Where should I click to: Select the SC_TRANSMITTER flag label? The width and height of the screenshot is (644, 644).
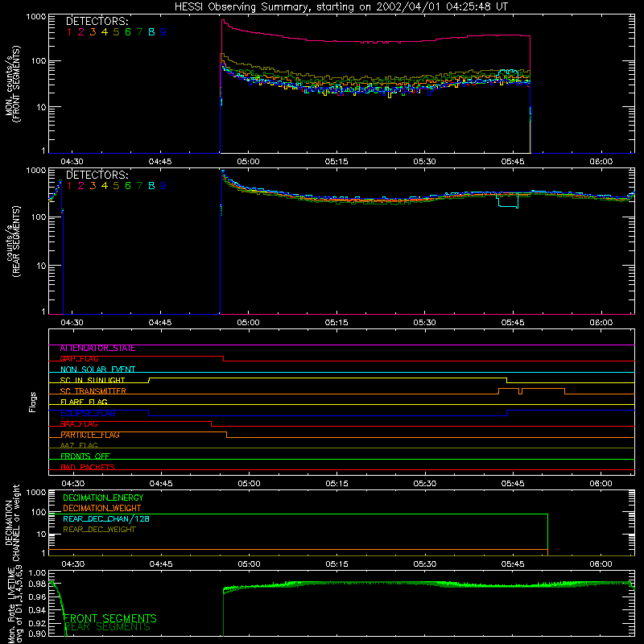coord(93,391)
